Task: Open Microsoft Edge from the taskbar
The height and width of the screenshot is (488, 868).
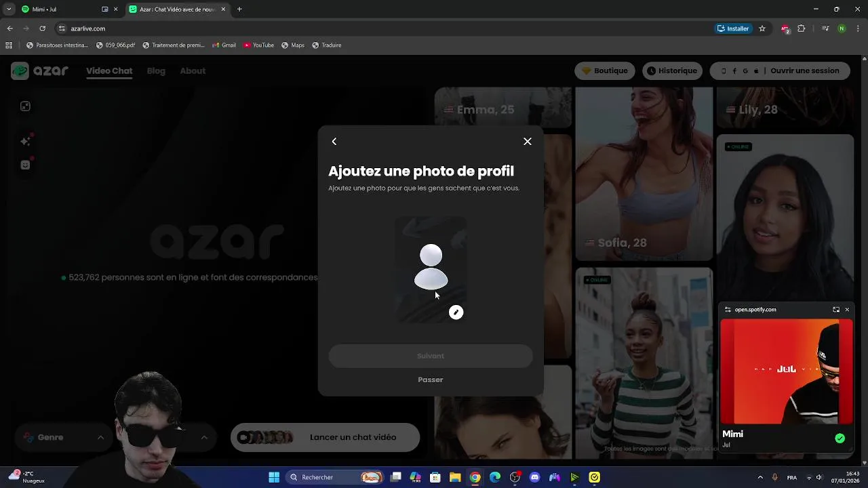Action: pyautogui.click(x=495, y=477)
